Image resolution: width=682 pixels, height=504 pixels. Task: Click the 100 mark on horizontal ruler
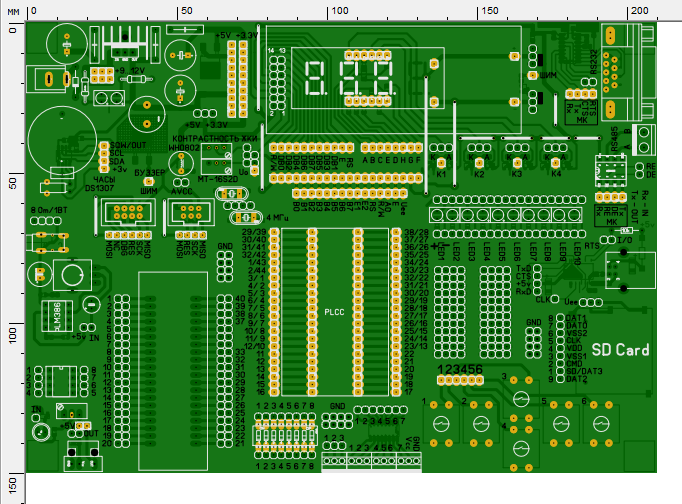point(338,9)
